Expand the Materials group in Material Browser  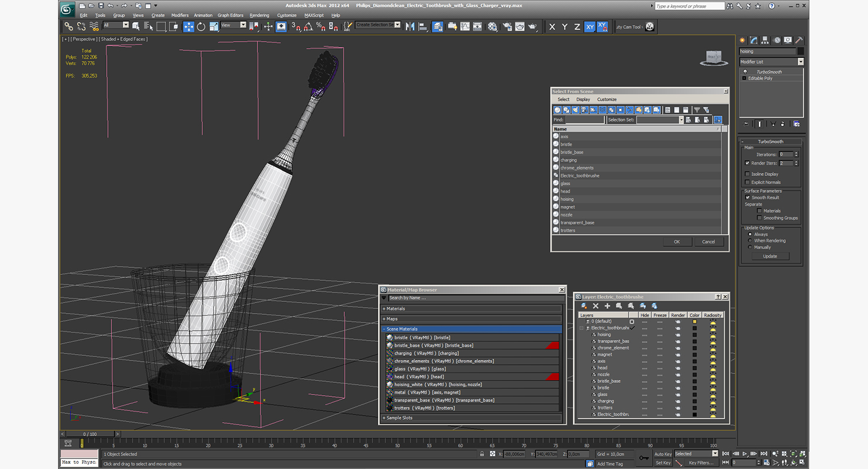[x=472, y=309]
